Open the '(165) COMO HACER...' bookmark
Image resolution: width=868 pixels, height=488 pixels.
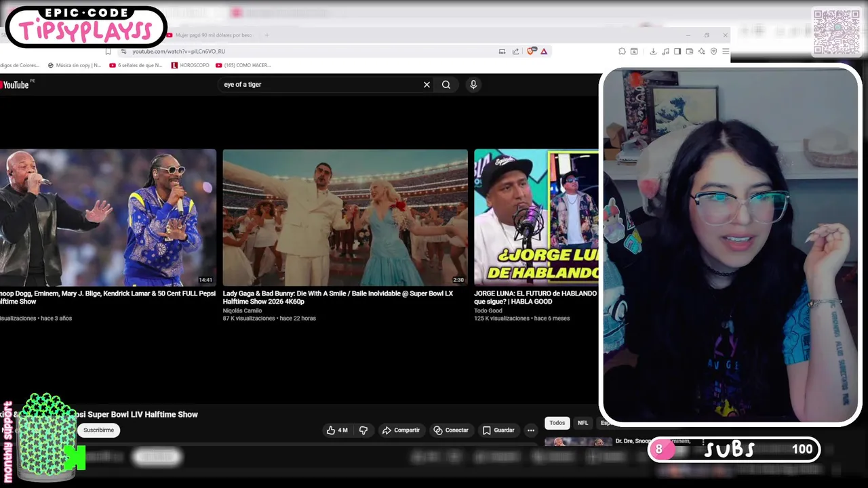[x=243, y=65]
